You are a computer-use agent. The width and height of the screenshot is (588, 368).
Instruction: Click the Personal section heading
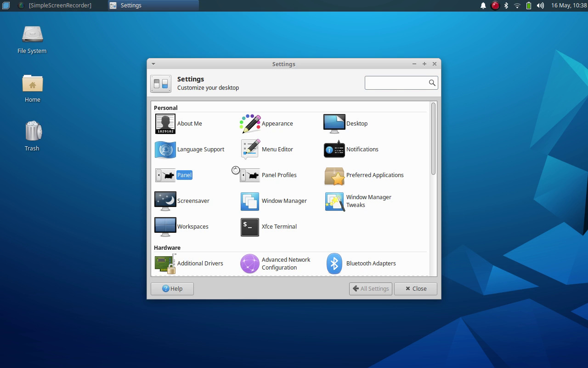point(166,108)
